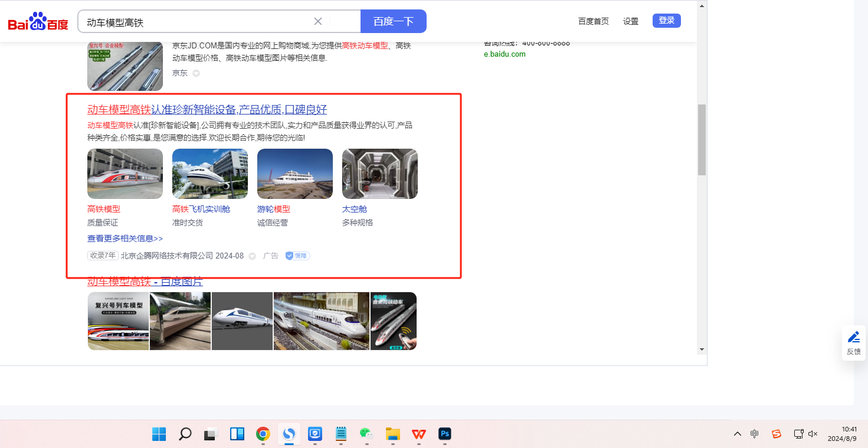This screenshot has width=868, height=448.
Task: Expand hidden system tray icons chevron
Action: 738,434
